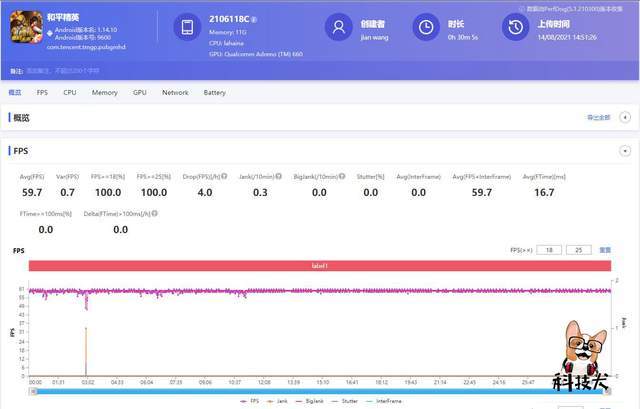Click the export all link
Image resolution: width=640 pixels, height=409 pixels.
(598, 118)
